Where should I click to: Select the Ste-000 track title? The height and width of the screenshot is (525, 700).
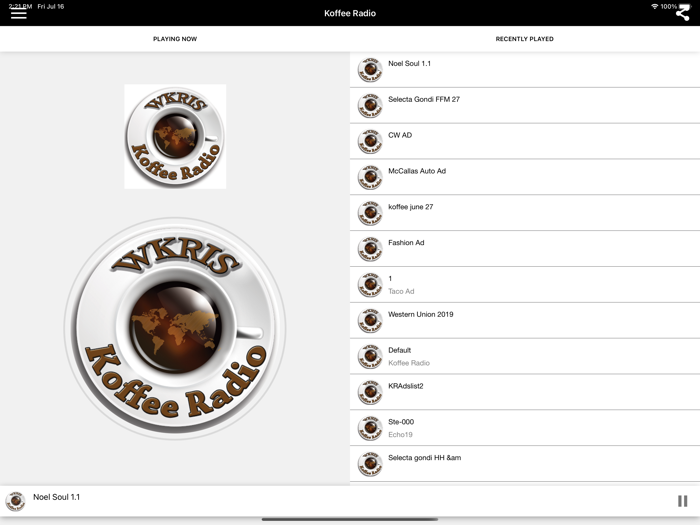pyautogui.click(x=401, y=421)
